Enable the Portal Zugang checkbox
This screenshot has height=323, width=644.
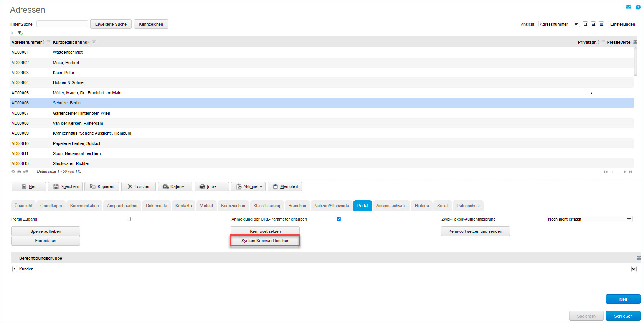tap(129, 219)
